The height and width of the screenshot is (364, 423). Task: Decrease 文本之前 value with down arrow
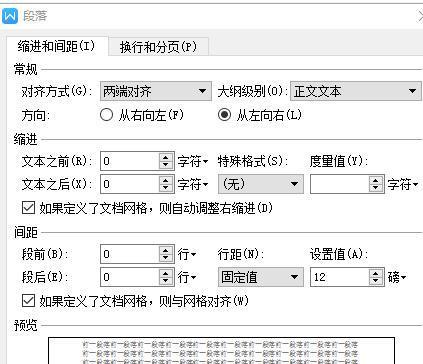(166, 165)
